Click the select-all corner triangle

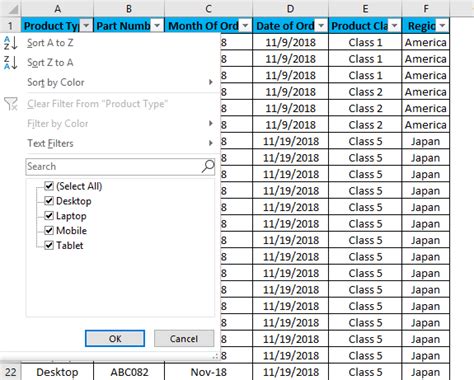13,9
